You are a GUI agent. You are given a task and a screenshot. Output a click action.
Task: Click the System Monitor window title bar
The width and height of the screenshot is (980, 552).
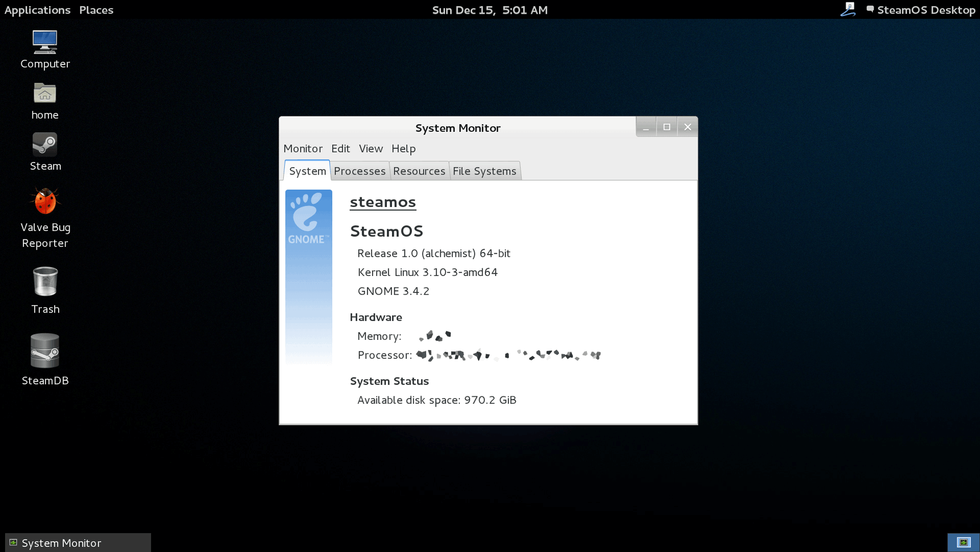click(x=458, y=127)
